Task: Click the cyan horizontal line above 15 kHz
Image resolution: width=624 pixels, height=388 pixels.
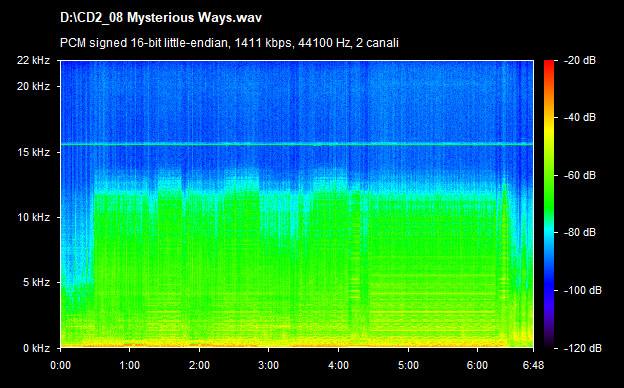Action: 297,144
